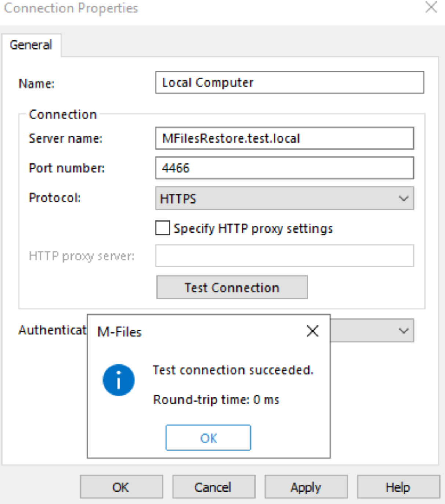Viewport: 445px width, 504px height.
Task: Click the Test Connection button
Action: (232, 287)
